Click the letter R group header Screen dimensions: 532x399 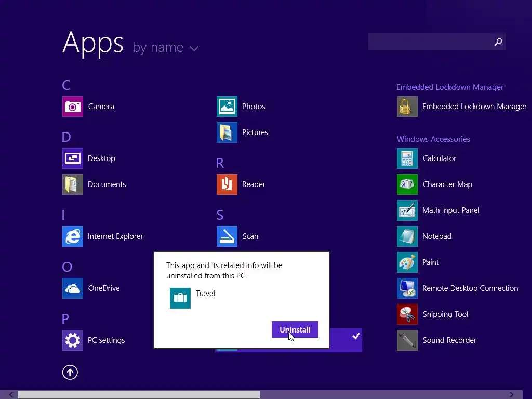point(220,163)
